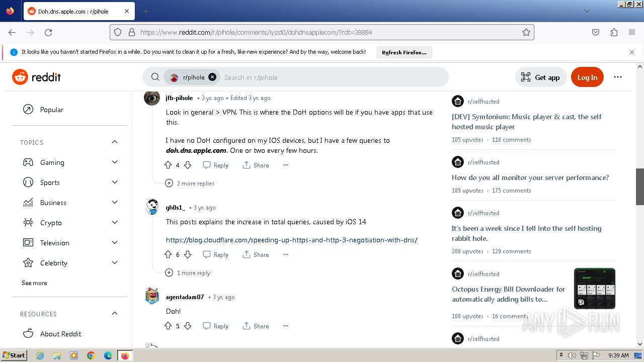
Task: Expand 1 more reply
Action: [x=188, y=273]
